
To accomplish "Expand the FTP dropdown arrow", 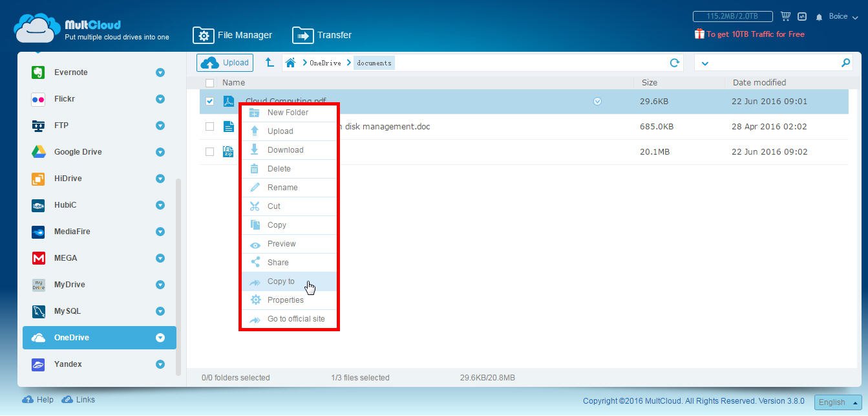I will 160,126.
